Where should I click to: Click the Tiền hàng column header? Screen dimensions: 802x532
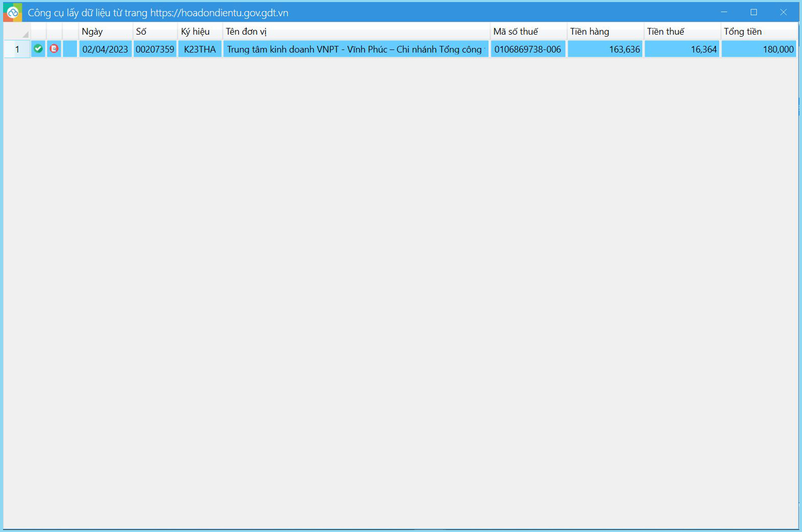click(604, 31)
